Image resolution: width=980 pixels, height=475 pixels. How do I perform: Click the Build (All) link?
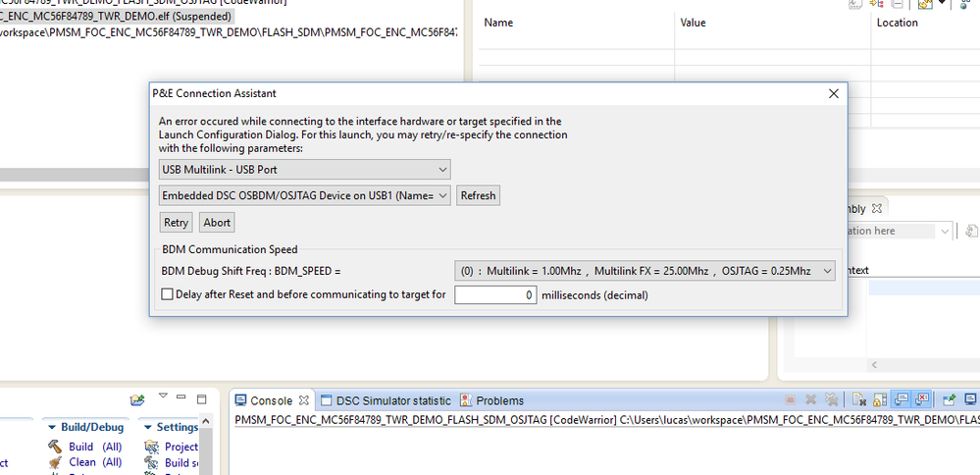pos(95,447)
